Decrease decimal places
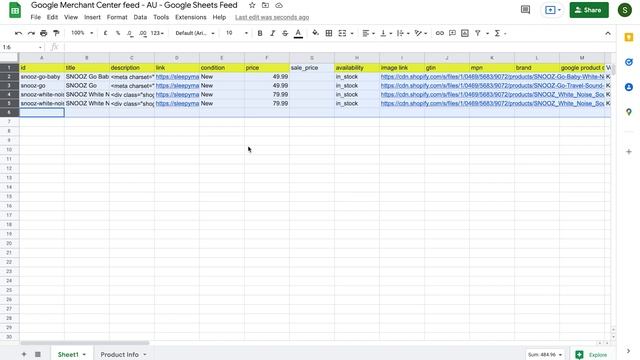 point(130,33)
